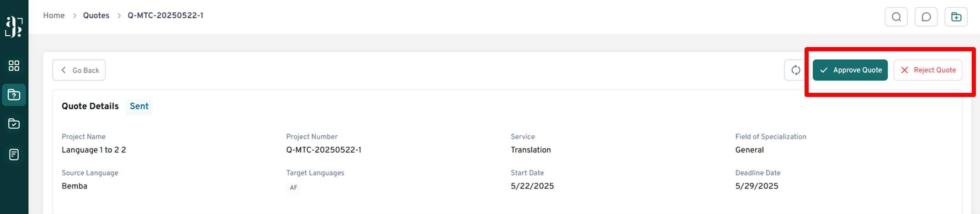The width and height of the screenshot is (980, 214).
Task: Go to Home in the breadcrumb
Action: [53, 16]
